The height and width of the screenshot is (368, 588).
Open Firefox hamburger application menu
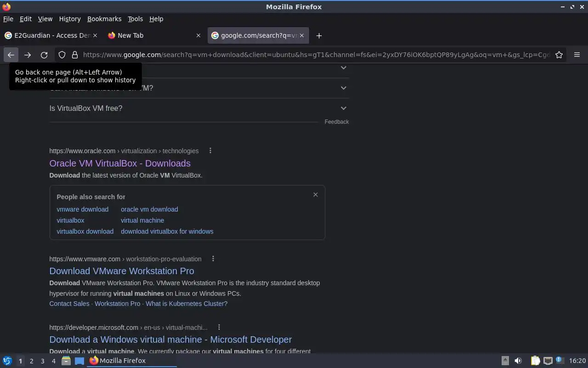click(577, 55)
